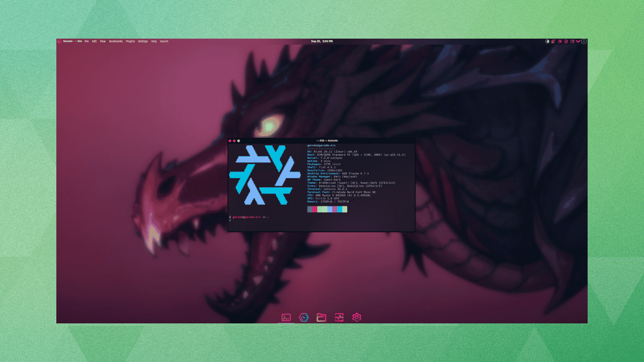Click the "Memory" usage line in the terminal
644x362 pixels.
pyautogui.click(x=328, y=202)
